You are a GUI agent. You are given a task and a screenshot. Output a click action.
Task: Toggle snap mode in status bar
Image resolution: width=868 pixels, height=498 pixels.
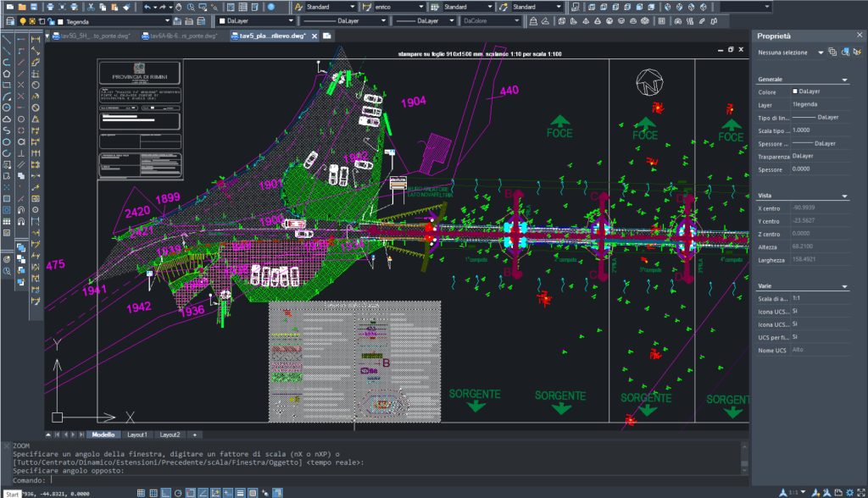[140, 492]
